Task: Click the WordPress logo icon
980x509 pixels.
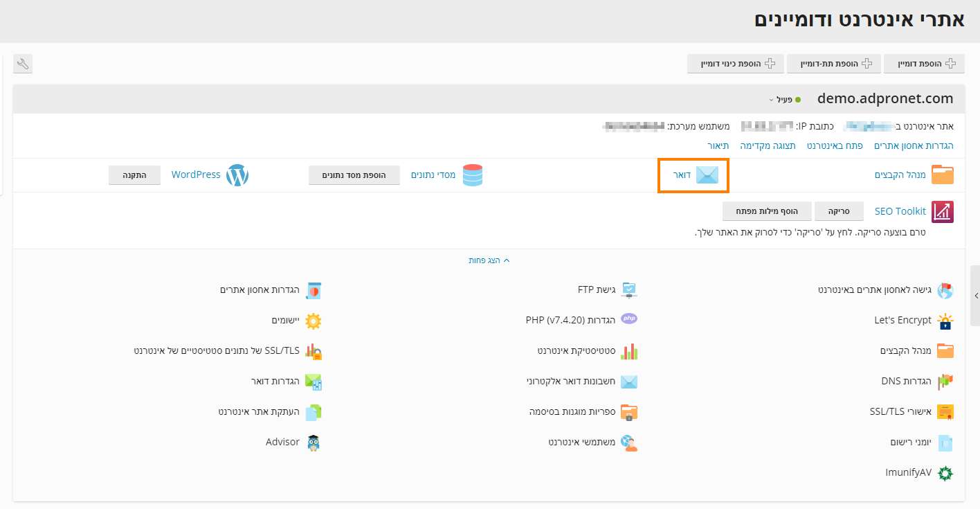Action: pyautogui.click(x=237, y=175)
